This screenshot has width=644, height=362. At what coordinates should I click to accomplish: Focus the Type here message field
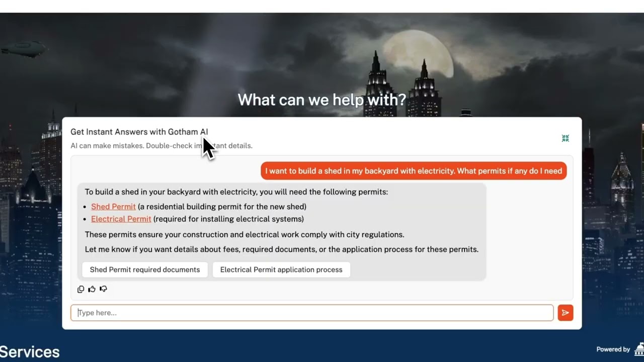312,313
